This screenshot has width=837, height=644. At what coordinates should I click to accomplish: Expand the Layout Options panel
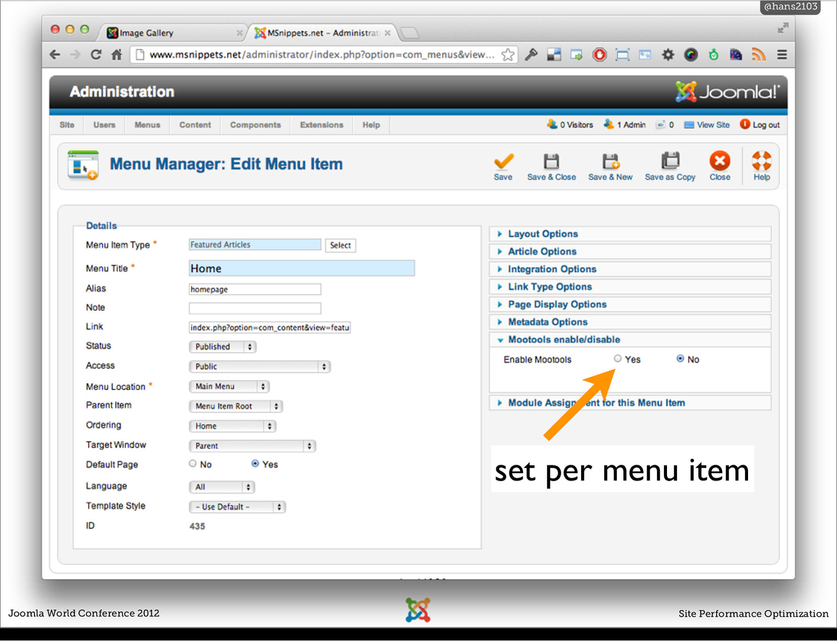point(630,234)
